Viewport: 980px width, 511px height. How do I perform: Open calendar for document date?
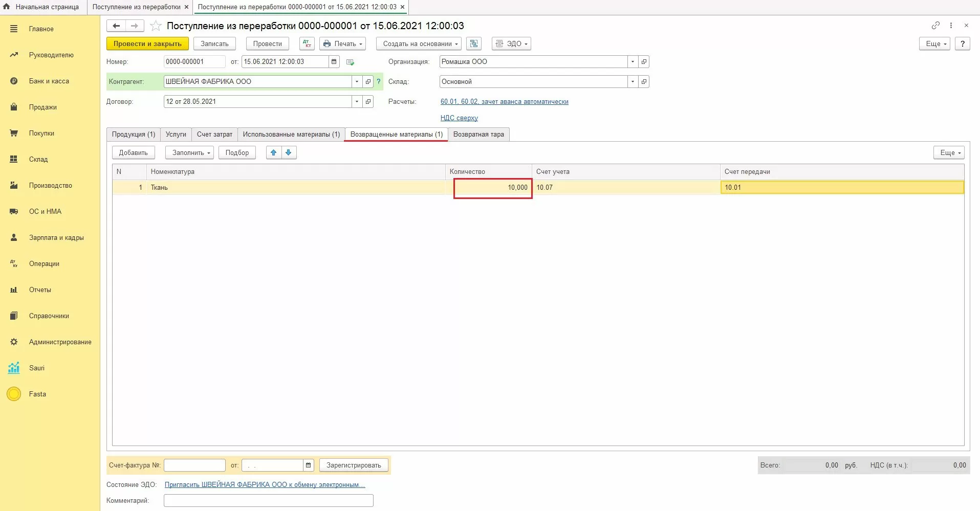tap(334, 61)
